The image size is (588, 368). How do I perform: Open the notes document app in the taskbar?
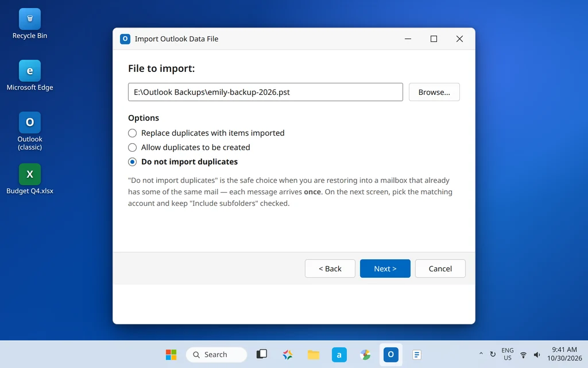click(x=417, y=354)
